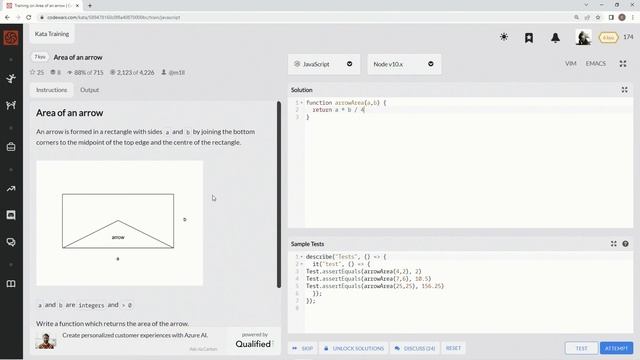Click UNLOCK SOLUTIONS button
The height and width of the screenshot is (360, 640).
tap(354, 348)
